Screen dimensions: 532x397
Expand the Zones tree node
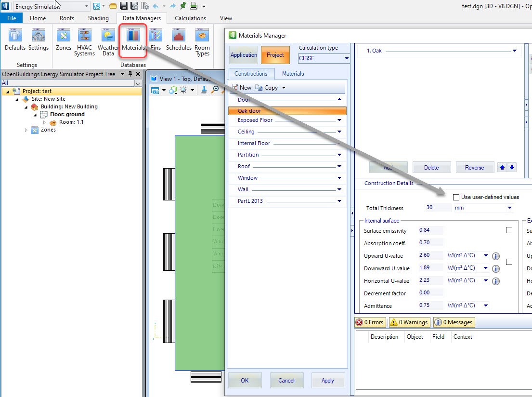[26, 130]
